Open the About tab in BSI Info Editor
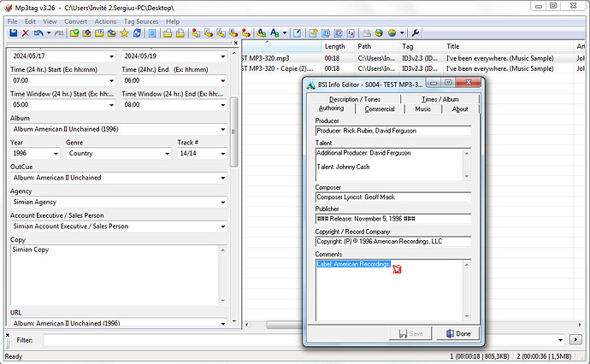Screen dimensions: 590x364 [x=460, y=109]
